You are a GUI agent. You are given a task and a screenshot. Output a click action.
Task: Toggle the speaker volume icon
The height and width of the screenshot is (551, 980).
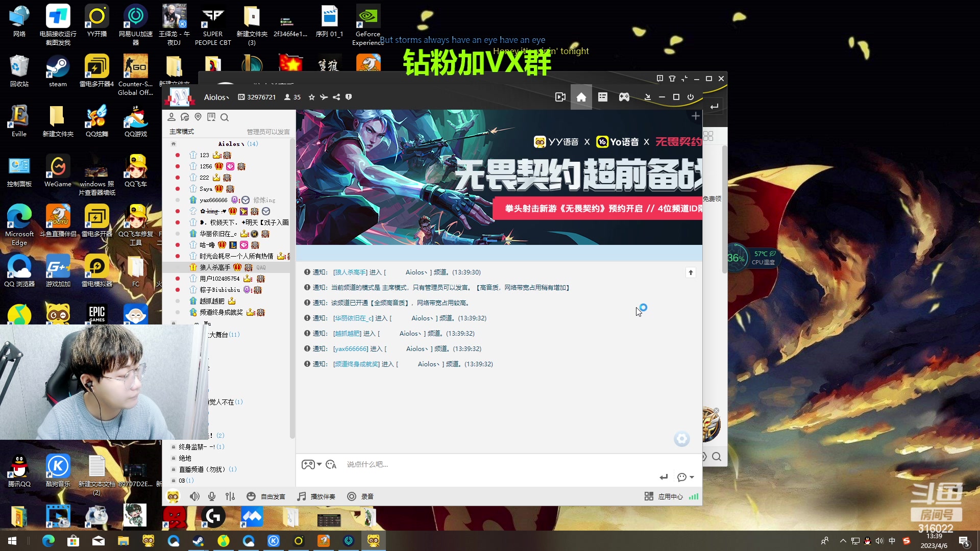pyautogui.click(x=194, y=496)
